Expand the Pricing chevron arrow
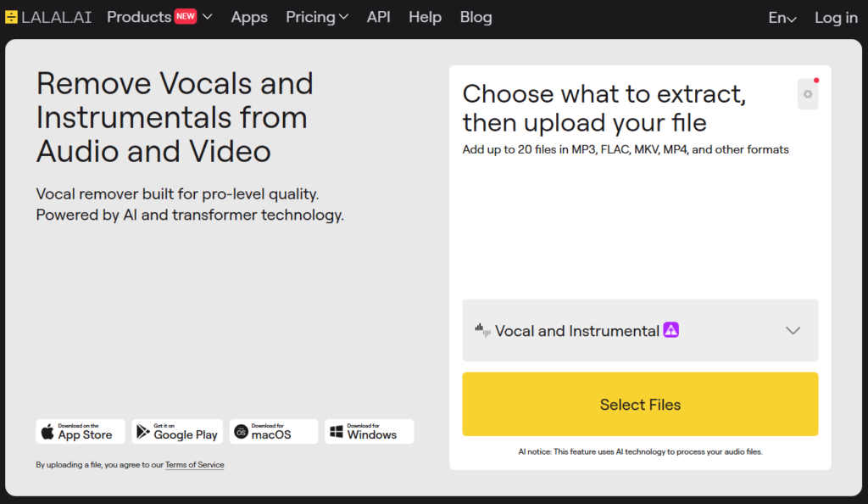This screenshot has width=868, height=504. 344,17
